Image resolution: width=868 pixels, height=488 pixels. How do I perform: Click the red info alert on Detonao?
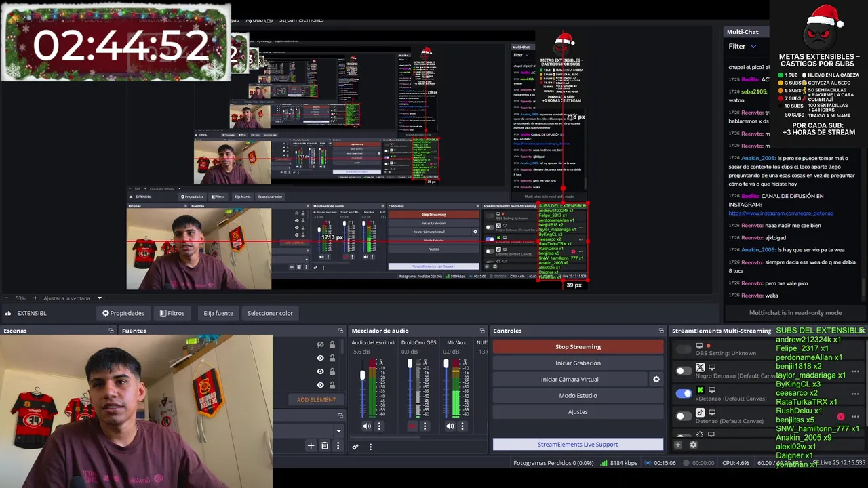[841, 416]
